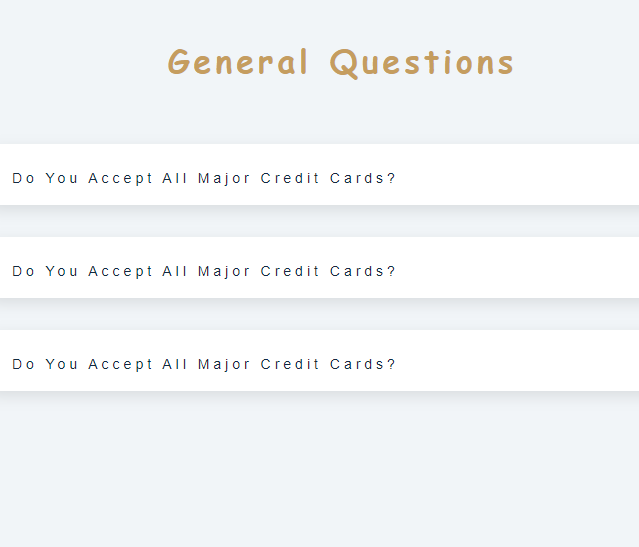Click the General Questions heading
Viewport: 639px width, 547px height.
coord(341,63)
